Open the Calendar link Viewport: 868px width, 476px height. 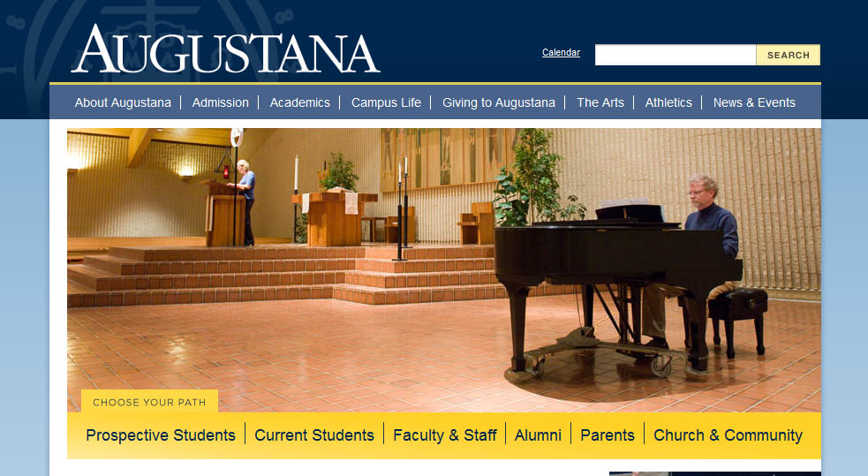(x=561, y=53)
